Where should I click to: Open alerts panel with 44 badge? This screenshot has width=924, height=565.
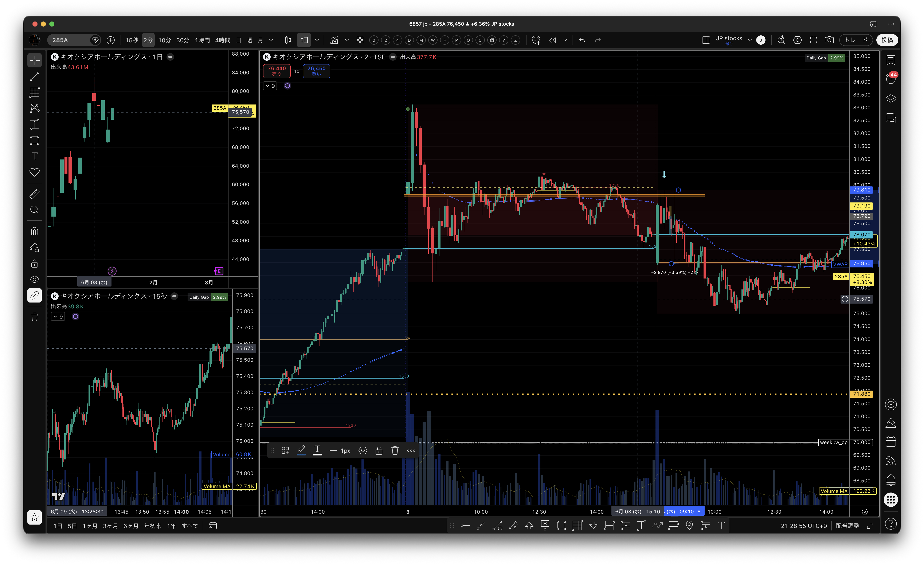(891, 78)
